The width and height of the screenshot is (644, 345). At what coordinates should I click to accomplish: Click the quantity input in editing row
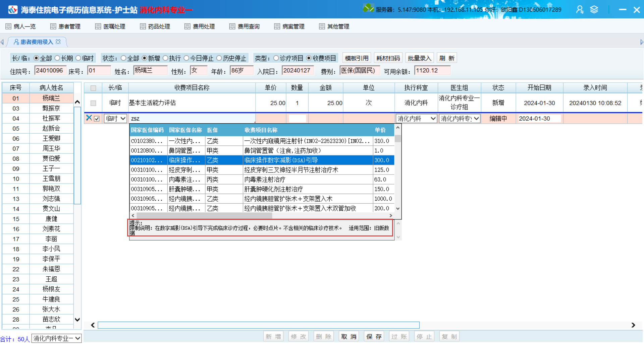pyautogui.click(x=297, y=119)
